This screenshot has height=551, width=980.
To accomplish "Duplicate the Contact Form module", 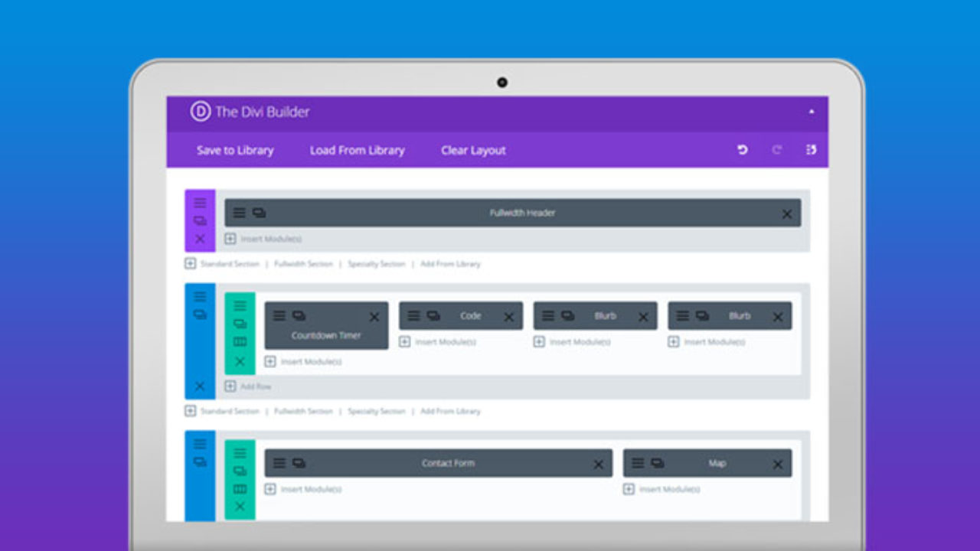I will pos(299,463).
